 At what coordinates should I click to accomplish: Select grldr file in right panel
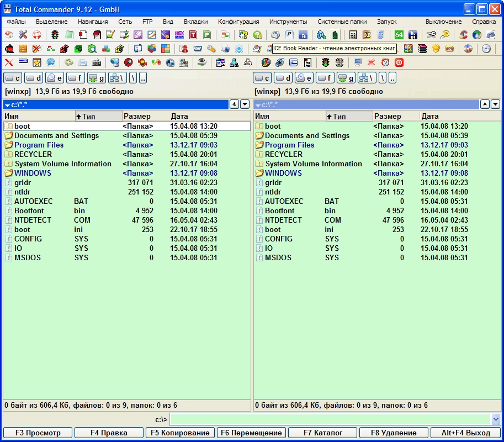(x=378, y=182)
